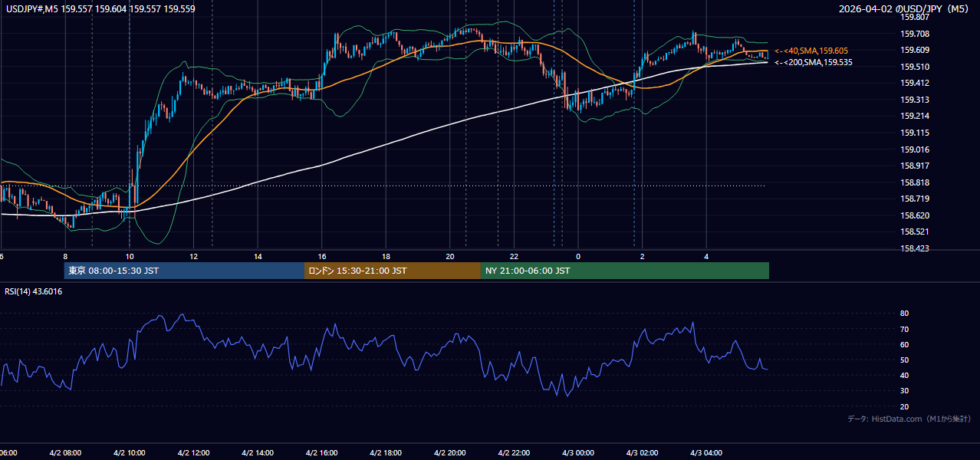Click the 4/2 22:00 bottom time label
Image resolution: width=980 pixels, height=460 pixels.
tap(515, 453)
